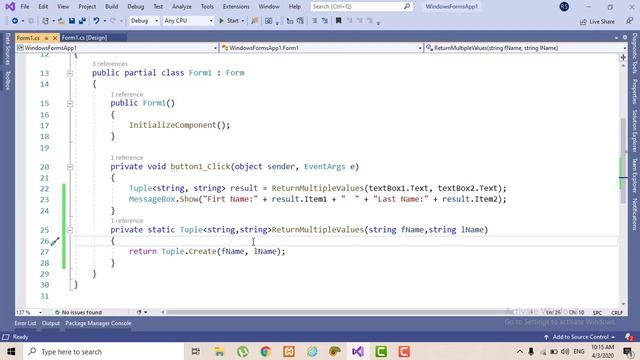Click the feedback icon beside Live Share
The width and height of the screenshot is (640, 360).
(x=630, y=21)
